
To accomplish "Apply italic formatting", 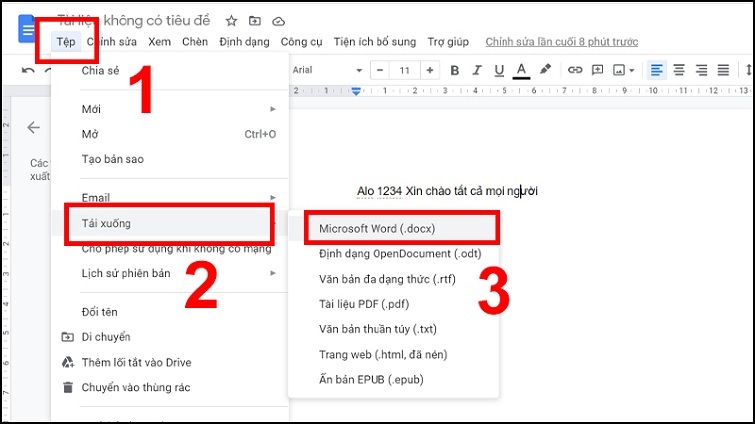I will [x=477, y=70].
